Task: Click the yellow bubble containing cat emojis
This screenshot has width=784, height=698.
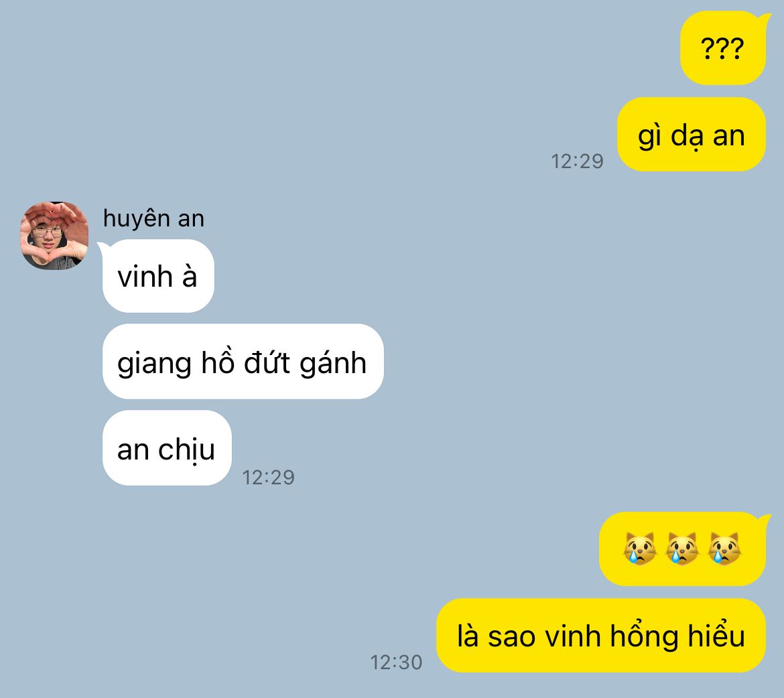Action: click(683, 549)
